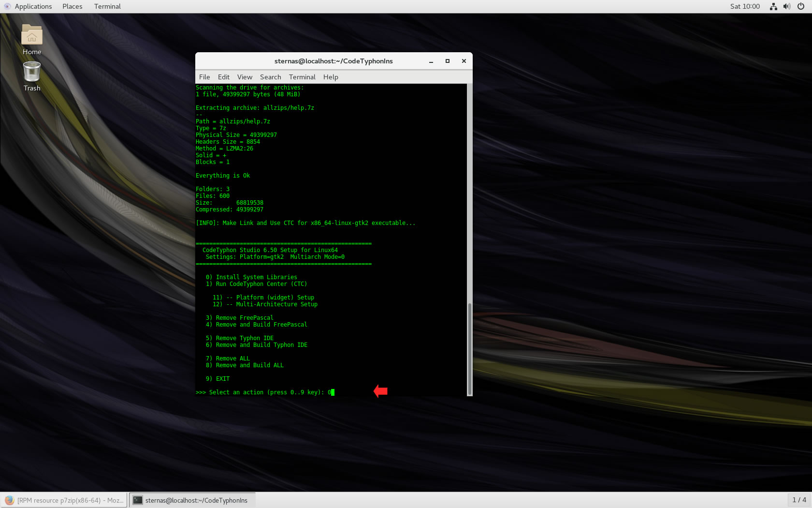Open the terminal's Edit menu
This screenshot has height=508, width=812.
click(x=224, y=77)
